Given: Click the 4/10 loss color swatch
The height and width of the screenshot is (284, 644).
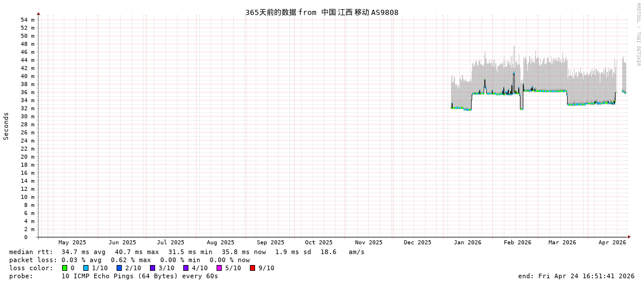Looking at the screenshot, I should (186, 268).
